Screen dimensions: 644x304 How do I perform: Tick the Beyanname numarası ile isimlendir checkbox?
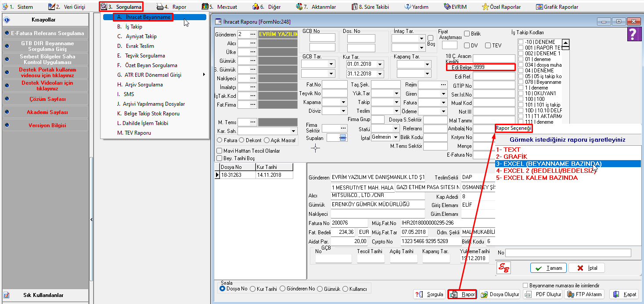point(525,286)
